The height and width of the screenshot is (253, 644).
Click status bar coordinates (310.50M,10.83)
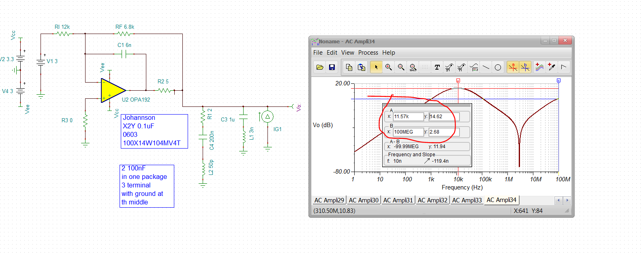coord(334,211)
